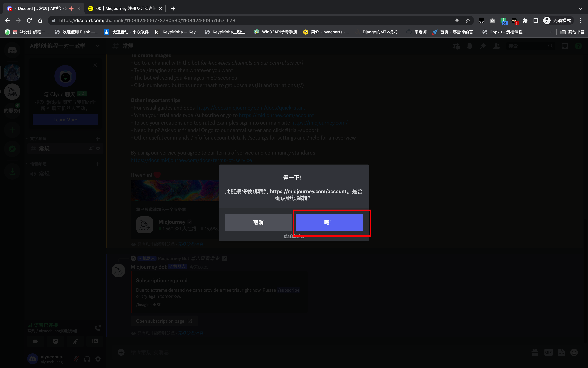
Task: Open Discord home direct messages icon
Action: tap(12, 50)
